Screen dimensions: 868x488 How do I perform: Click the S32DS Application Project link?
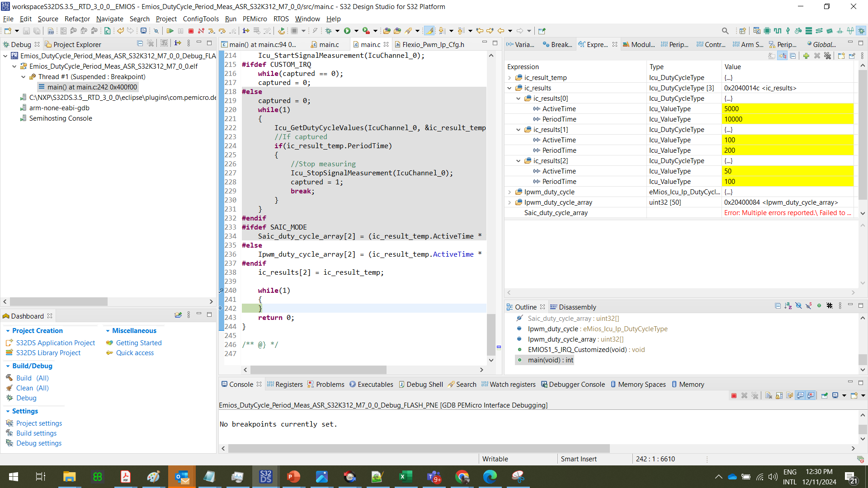click(x=56, y=343)
